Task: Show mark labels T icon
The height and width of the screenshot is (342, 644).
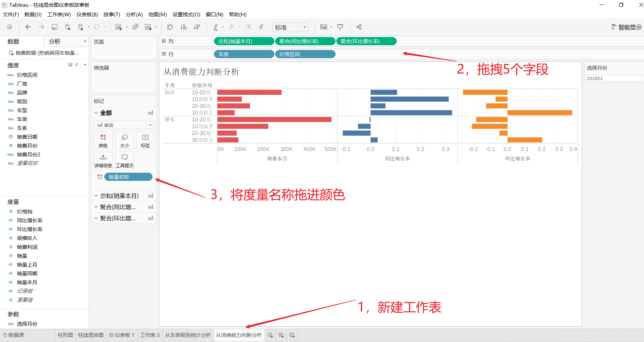Action: tap(249, 27)
